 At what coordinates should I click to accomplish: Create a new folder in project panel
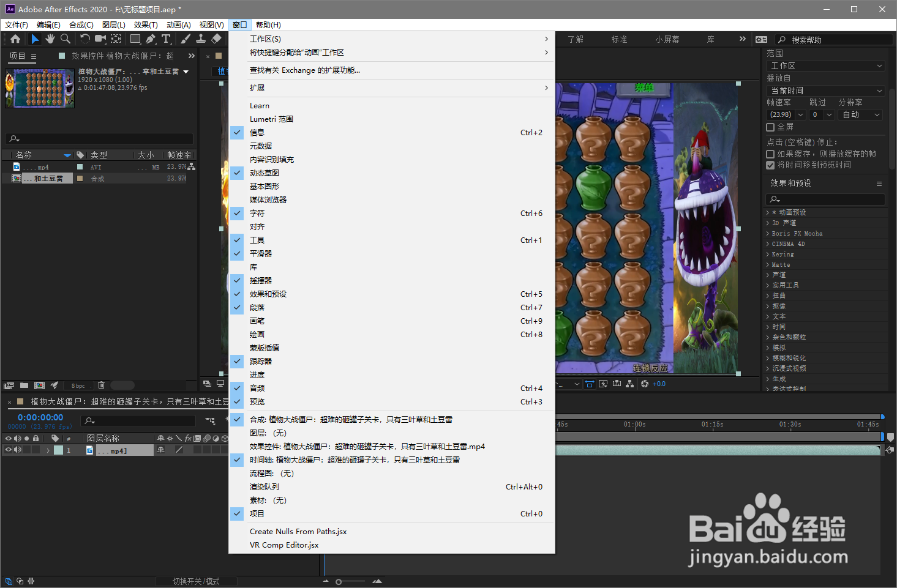[x=24, y=385]
